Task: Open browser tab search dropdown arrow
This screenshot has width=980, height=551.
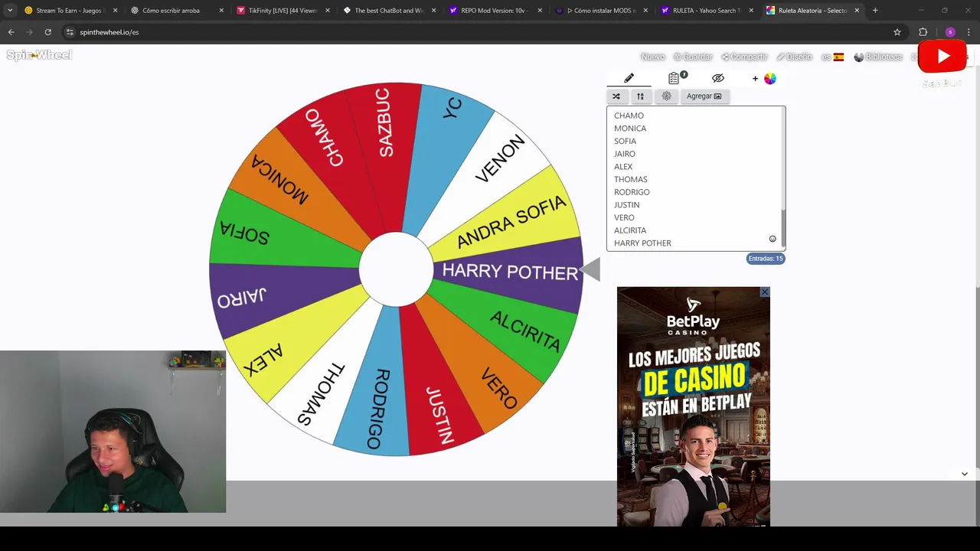Action: coord(10,11)
